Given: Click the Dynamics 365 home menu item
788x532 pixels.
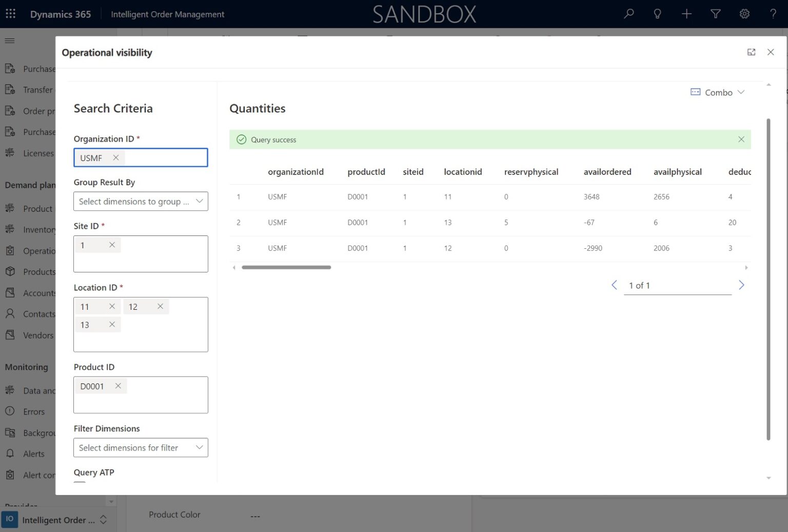Looking at the screenshot, I should pos(60,14).
